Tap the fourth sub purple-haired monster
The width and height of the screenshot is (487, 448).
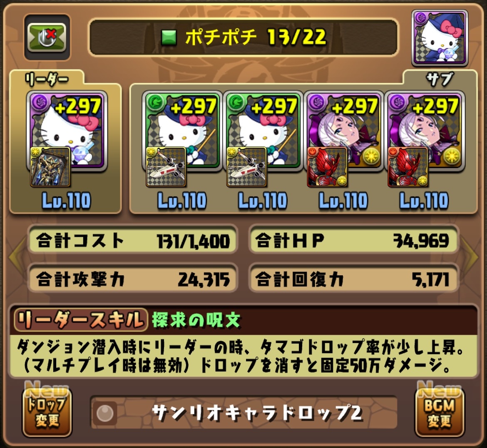[x=425, y=131]
